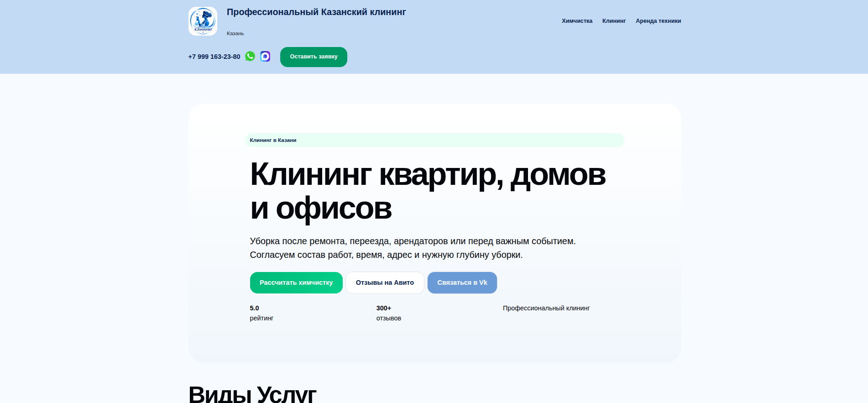The width and height of the screenshot is (868, 403).
Task: Click the heading Клининг квартир, домов и офисов
Action: pos(428,191)
